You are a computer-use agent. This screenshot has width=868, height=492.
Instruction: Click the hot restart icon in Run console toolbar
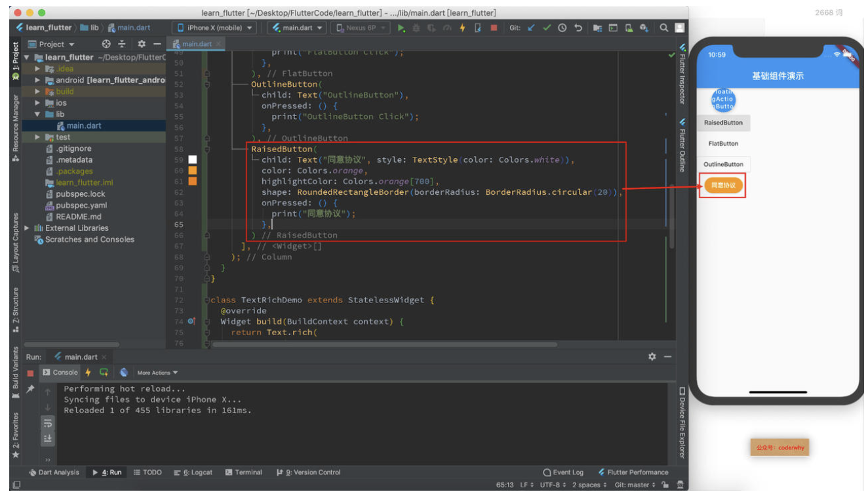tap(104, 373)
